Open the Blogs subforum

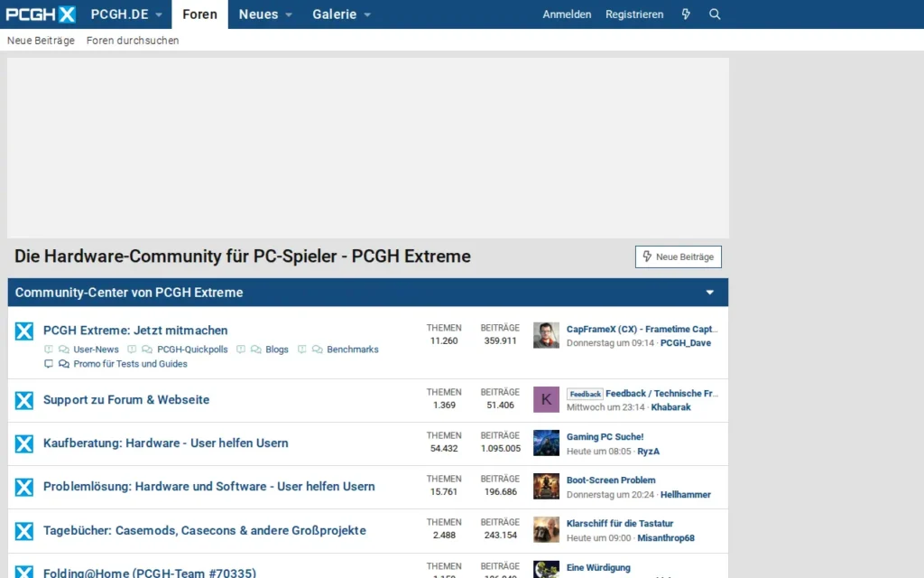pyautogui.click(x=277, y=350)
